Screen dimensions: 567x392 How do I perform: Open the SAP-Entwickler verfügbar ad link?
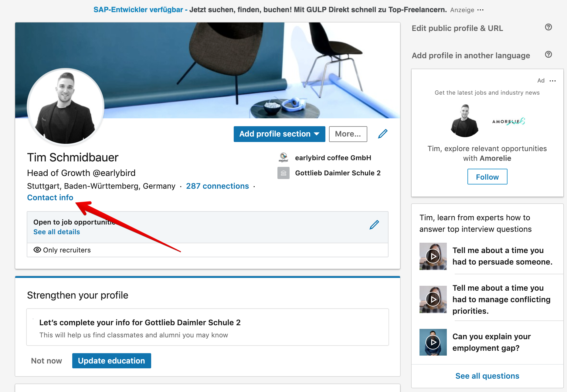click(x=138, y=10)
